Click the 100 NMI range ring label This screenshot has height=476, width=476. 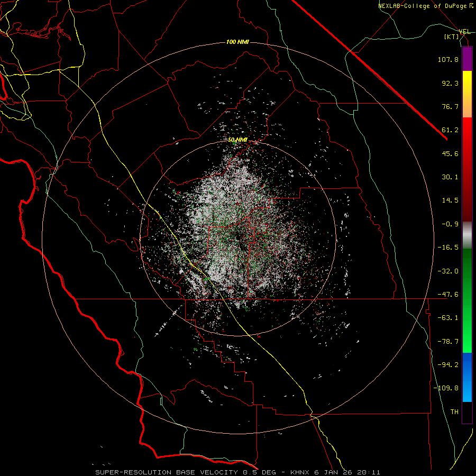tap(237, 42)
